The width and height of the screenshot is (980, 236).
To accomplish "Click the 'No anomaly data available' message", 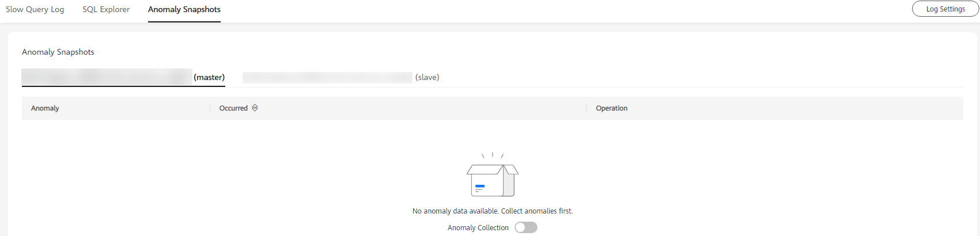I will coord(456,211).
